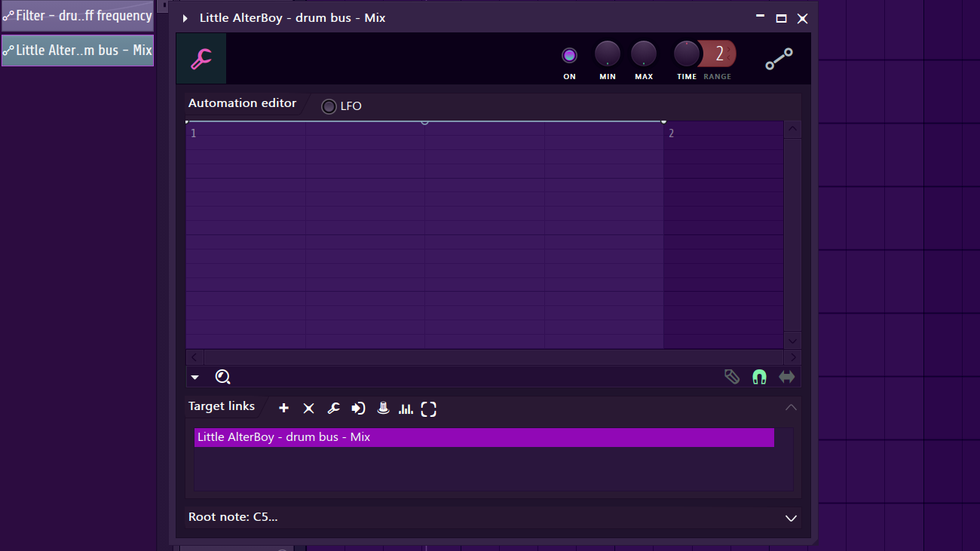980x551 pixels.
Task: Click the wrench icon in Target links
Action: 333,409
